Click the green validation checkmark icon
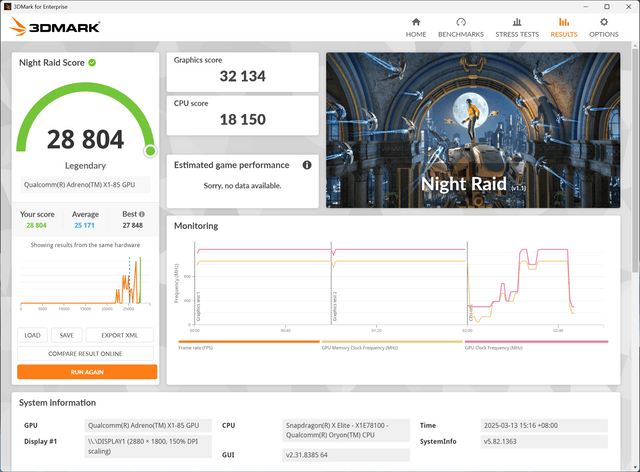 coord(92,62)
